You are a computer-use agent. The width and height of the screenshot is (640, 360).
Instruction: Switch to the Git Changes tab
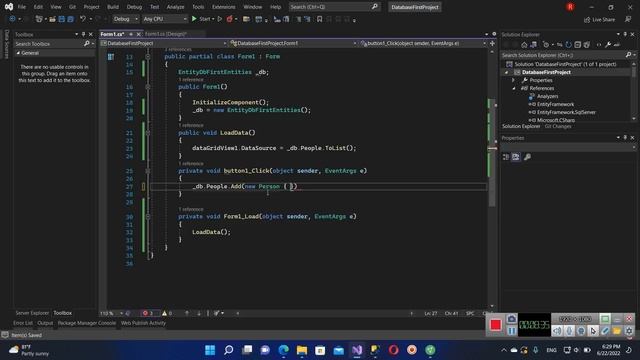[558, 127]
